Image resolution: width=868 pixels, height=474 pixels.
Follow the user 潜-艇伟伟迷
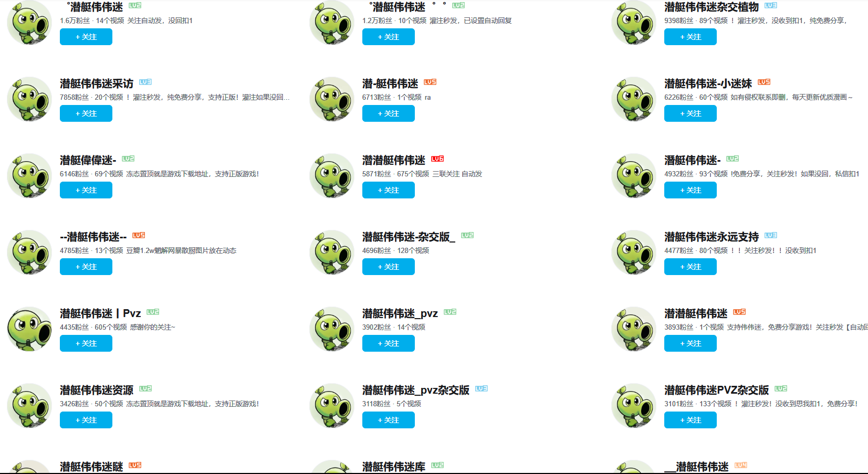pyautogui.click(x=389, y=113)
